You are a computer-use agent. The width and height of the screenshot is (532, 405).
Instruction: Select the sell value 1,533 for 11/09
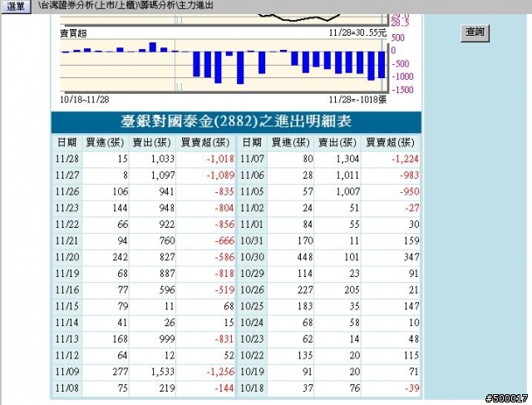coord(163,372)
